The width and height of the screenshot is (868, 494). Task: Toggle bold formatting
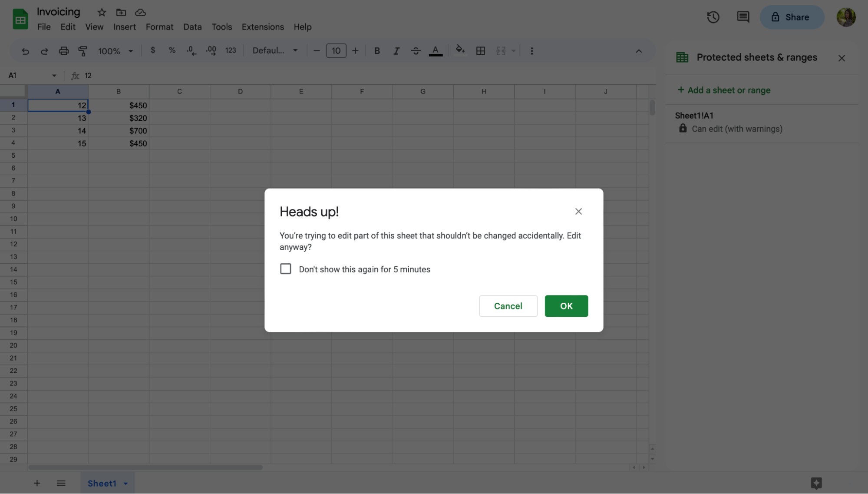pos(377,51)
